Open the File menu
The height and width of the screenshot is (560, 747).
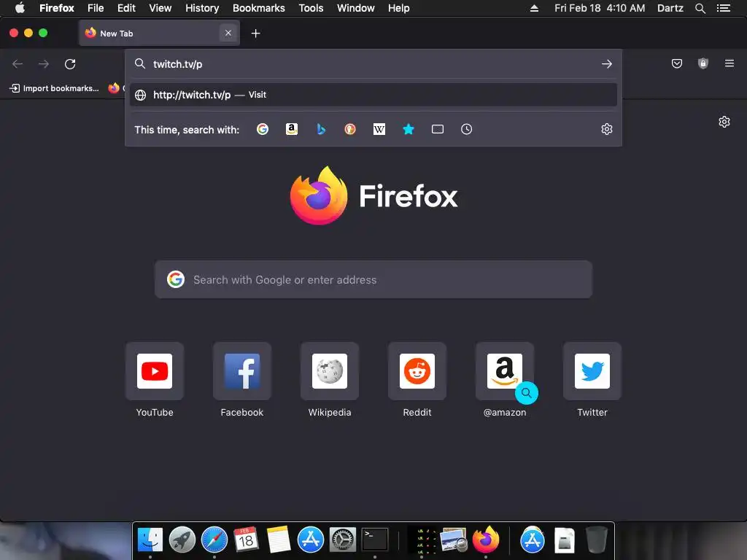pyautogui.click(x=96, y=8)
